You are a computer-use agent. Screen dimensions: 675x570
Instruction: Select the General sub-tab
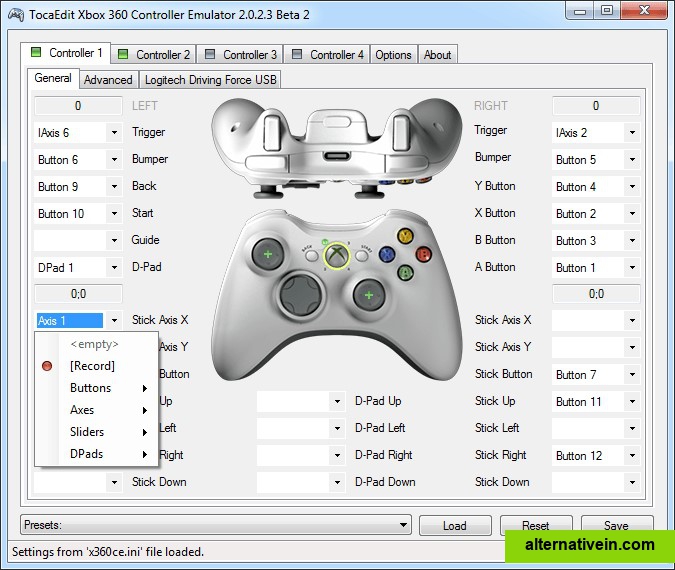coord(53,78)
